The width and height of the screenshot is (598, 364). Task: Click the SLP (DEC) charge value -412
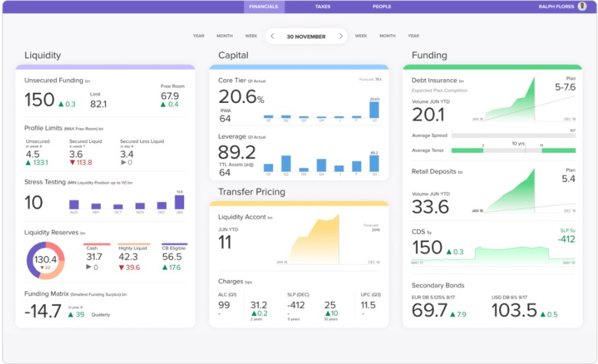[x=296, y=305]
